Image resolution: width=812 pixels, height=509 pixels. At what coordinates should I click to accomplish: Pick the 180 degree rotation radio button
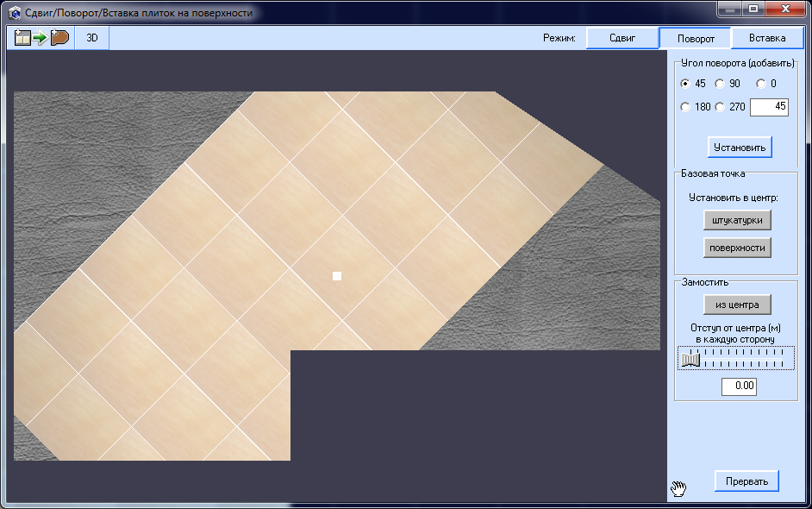click(685, 107)
